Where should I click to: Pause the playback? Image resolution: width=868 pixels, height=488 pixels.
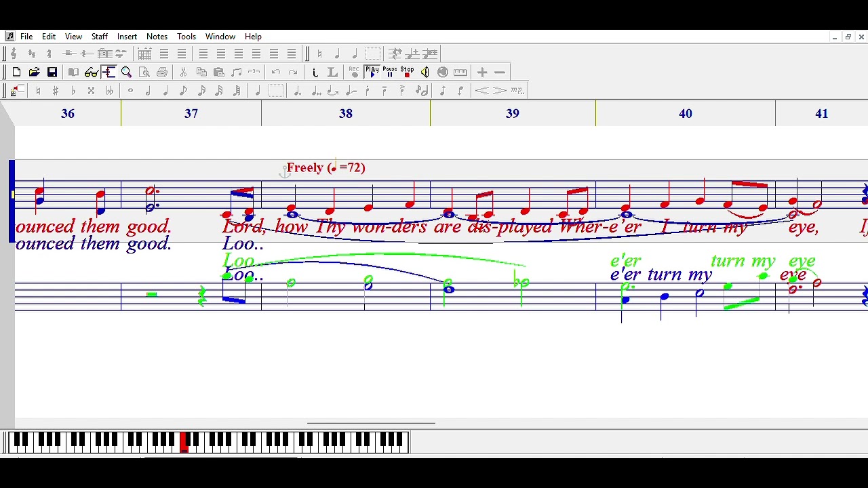click(390, 72)
